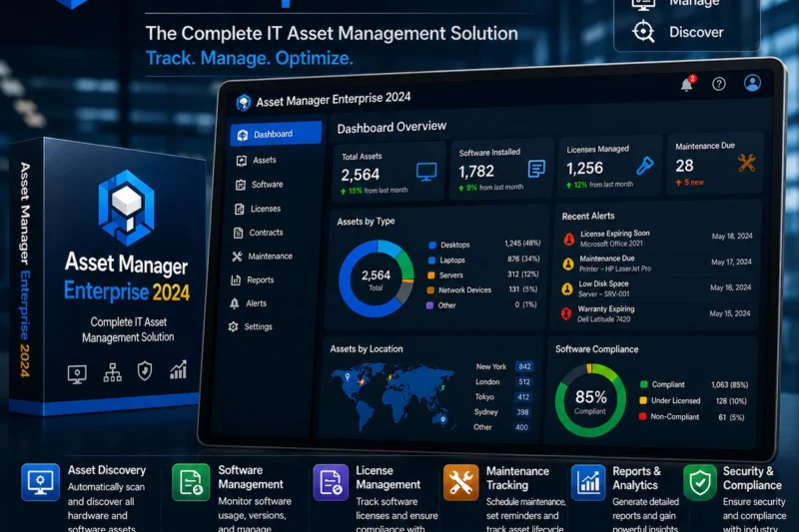Click the Asset Discovery monitor icon

click(x=40, y=482)
